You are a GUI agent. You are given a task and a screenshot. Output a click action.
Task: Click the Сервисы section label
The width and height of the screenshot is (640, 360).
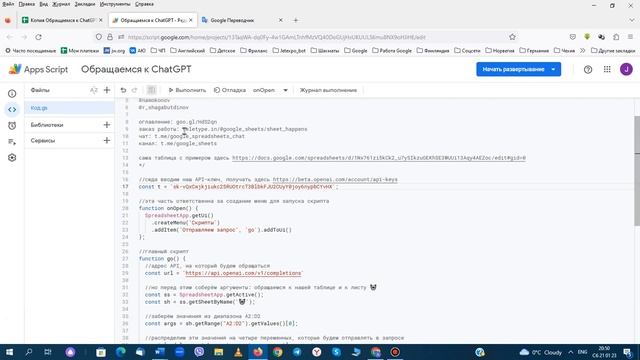[x=43, y=140]
